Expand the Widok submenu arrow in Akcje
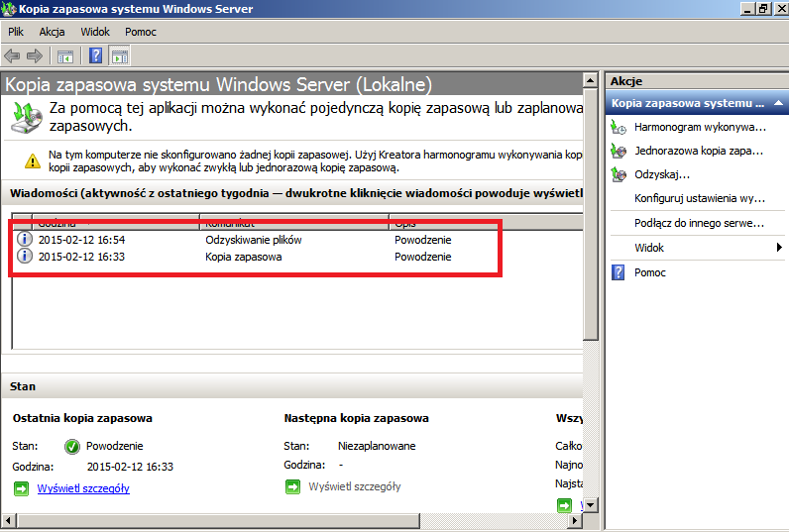 coord(779,247)
